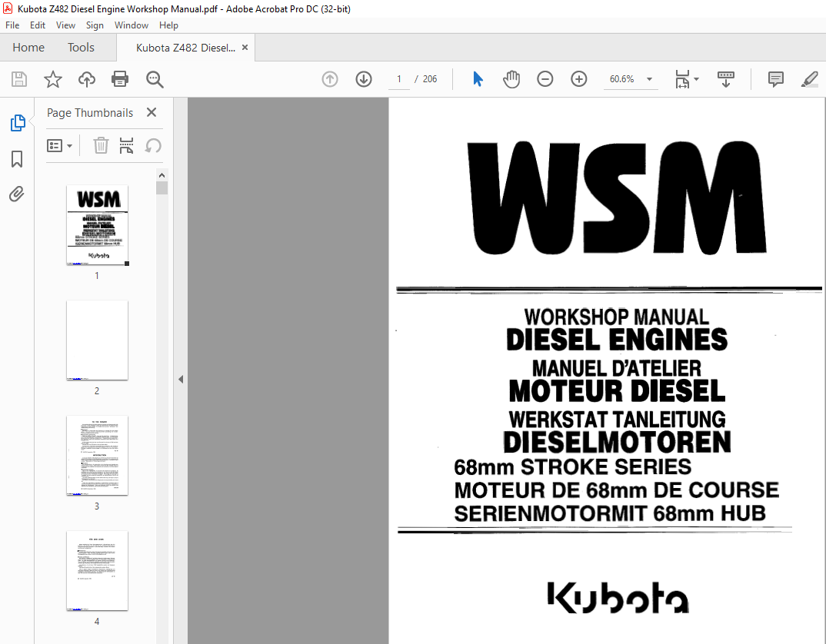Activate the Hand pan tool

click(511, 79)
